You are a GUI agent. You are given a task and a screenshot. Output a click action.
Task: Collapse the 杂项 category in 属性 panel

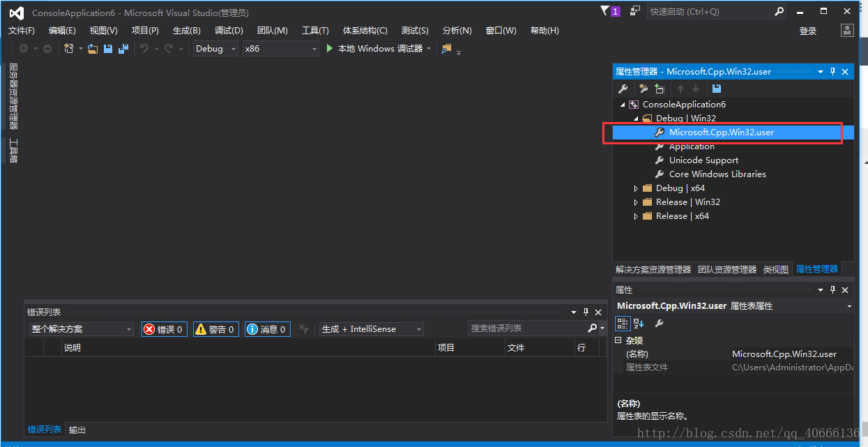pyautogui.click(x=618, y=340)
